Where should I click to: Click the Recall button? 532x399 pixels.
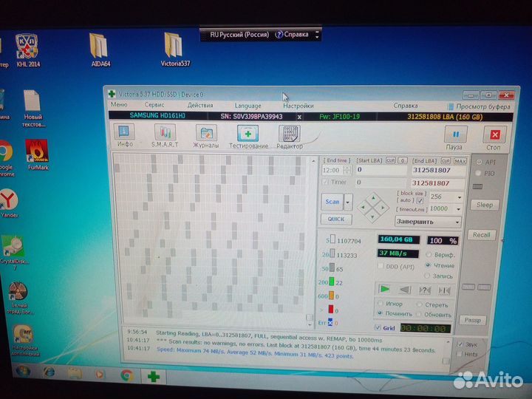[x=482, y=234]
